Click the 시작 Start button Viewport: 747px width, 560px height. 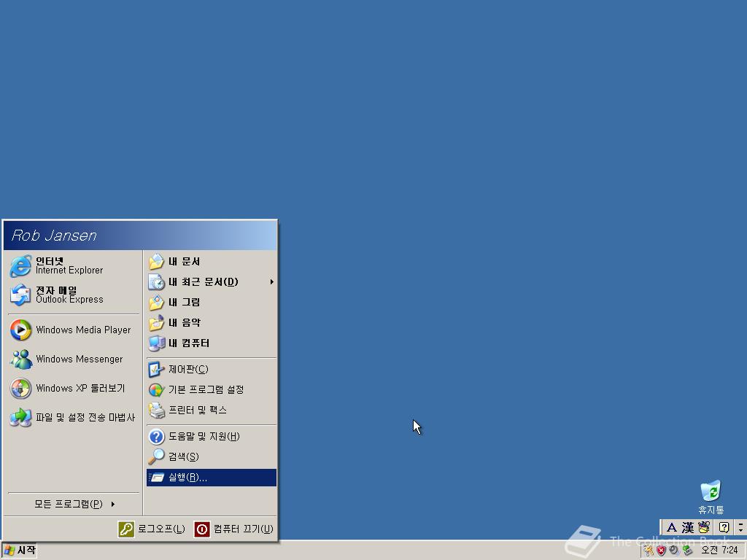(x=19, y=551)
